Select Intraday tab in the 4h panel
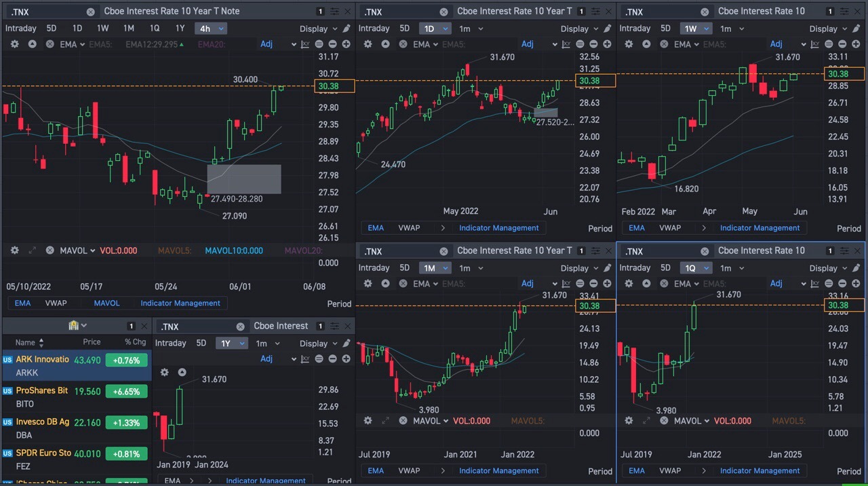This screenshot has height=486, width=868. pos(21,29)
